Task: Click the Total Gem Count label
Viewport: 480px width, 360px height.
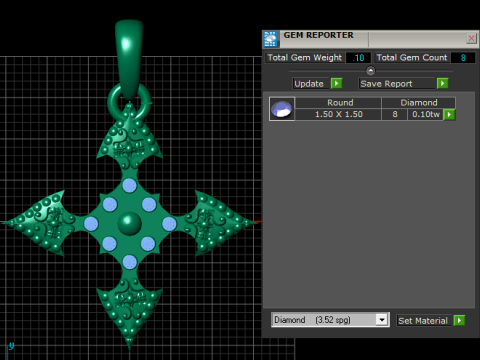Action: (x=412, y=58)
